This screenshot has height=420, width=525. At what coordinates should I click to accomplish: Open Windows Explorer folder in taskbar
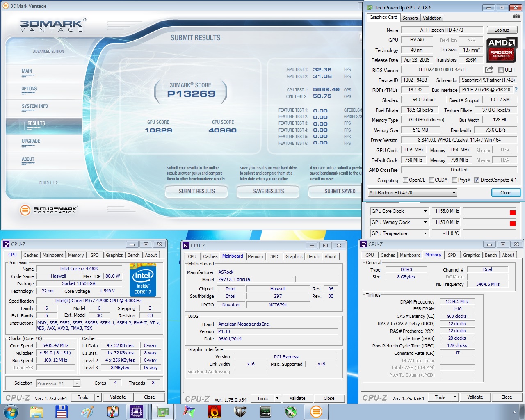pyautogui.click(x=37, y=412)
